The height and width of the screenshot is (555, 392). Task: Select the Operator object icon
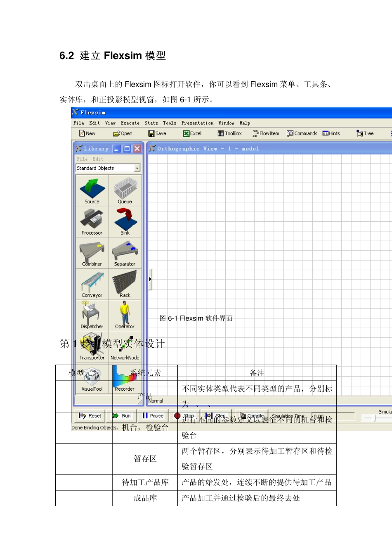[x=125, y=315]
